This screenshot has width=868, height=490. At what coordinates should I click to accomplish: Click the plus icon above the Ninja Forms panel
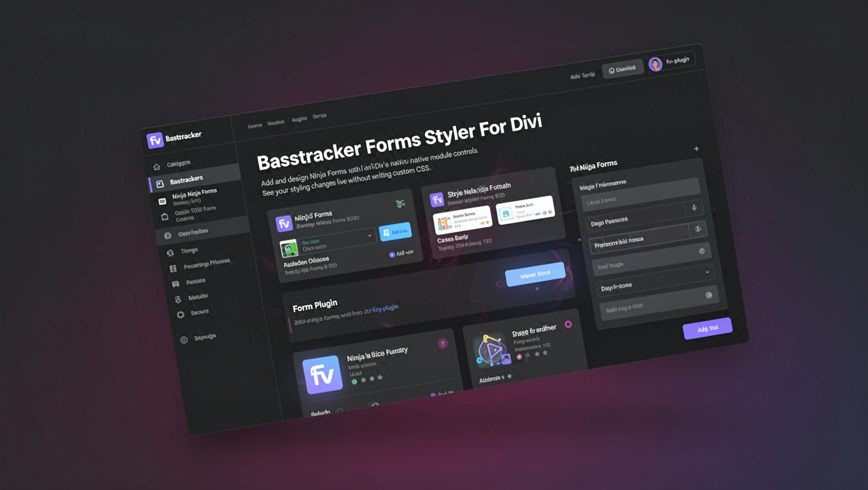click(696, 149)
